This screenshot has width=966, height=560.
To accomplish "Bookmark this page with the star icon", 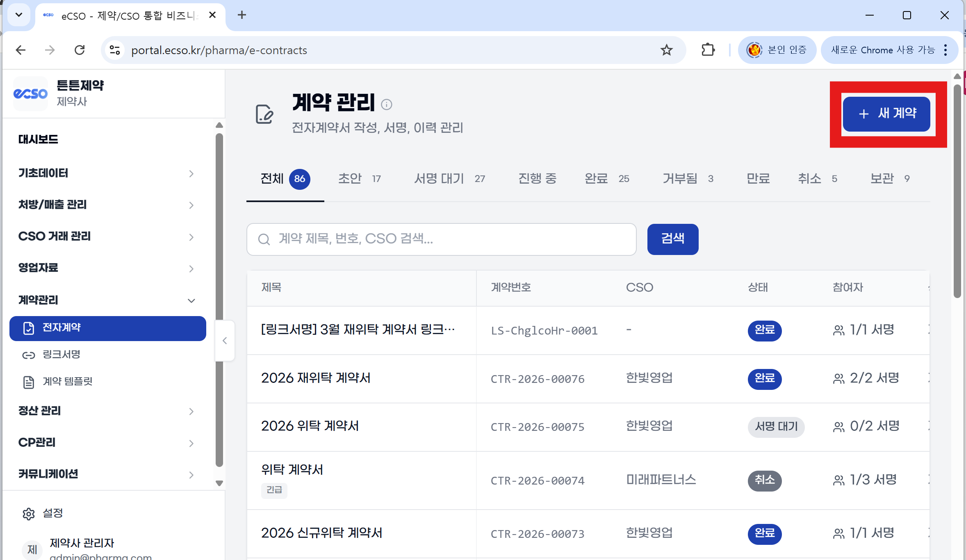I will tap(666, 50).
